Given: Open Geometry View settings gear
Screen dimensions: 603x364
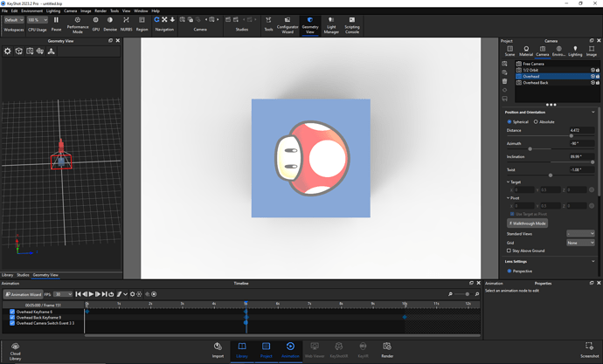Looking at the screenshot, I should pyautogui.click(x=8, y=52).
